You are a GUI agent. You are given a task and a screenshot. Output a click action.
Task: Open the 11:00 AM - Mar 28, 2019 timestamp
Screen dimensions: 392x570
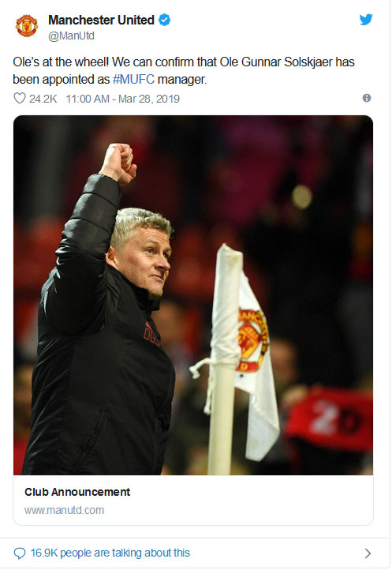[122, 99]
